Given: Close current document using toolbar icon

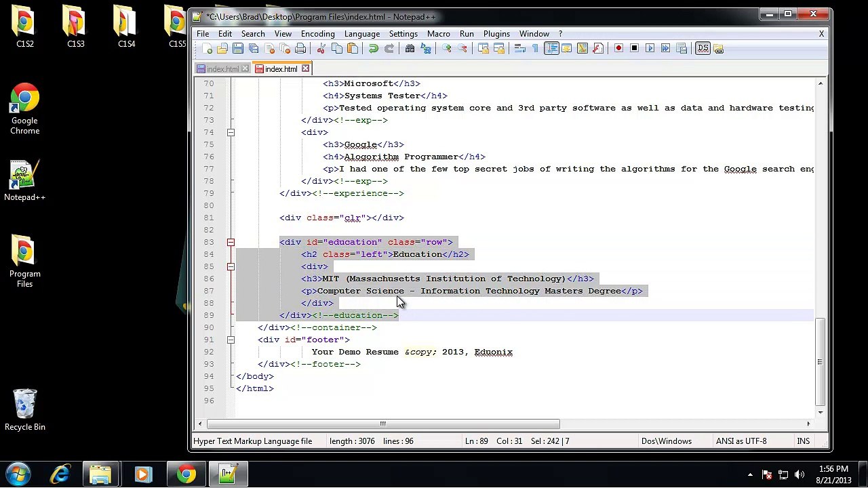Looking at the screenshot, I should click(x=269, y=49).
